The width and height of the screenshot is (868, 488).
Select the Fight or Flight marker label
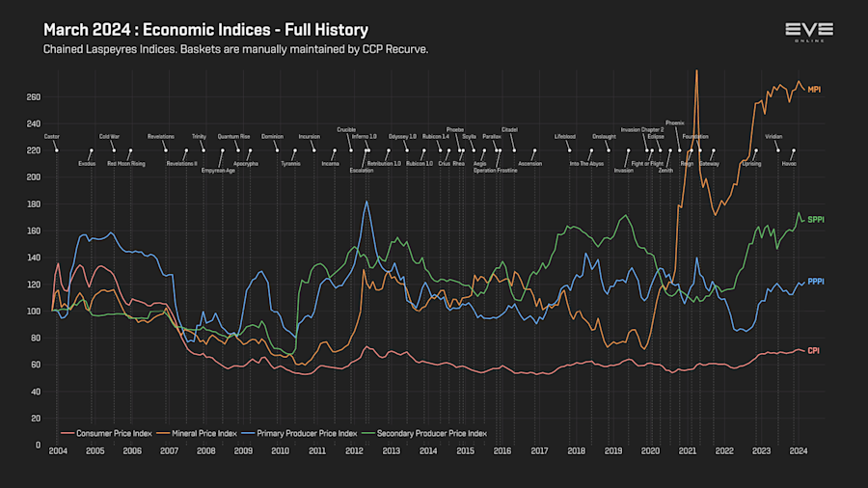pyautogui.click(x=647, y=164)
